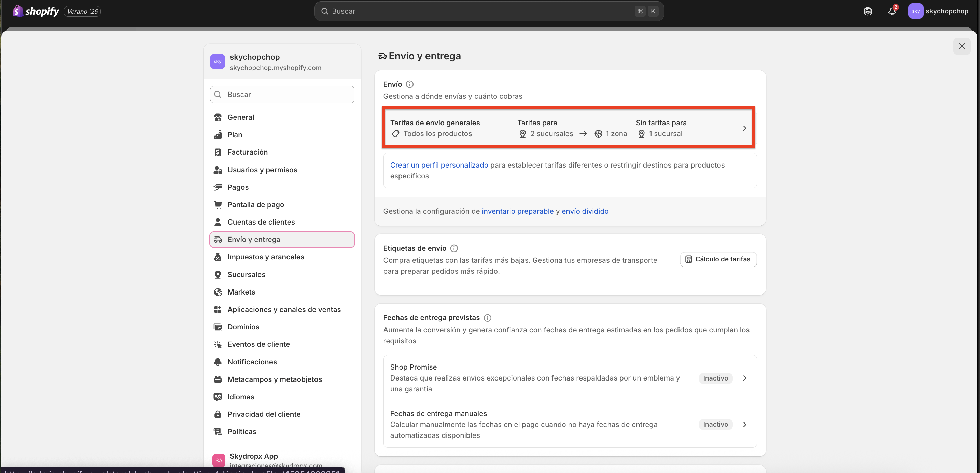Viewport: 980px width, 473px height.
Task: Click the Notificaciones bell icon in sidebar
Action: [218, 362]
